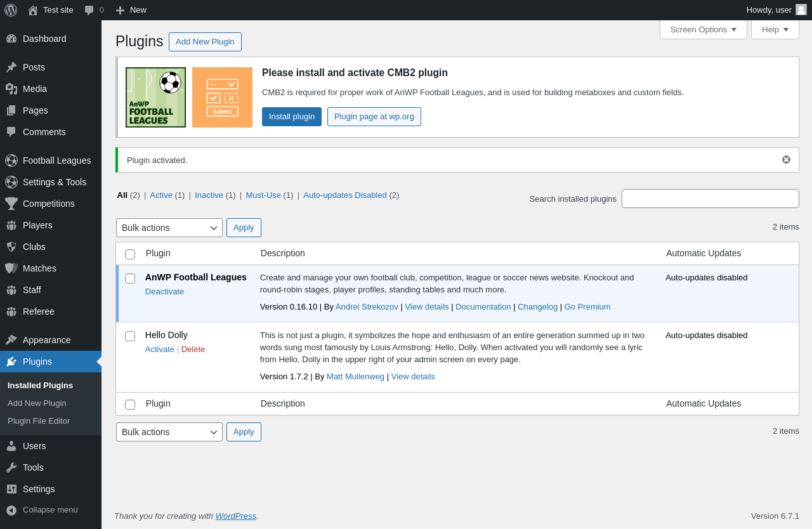Open Add New Plugin submenu item

37,403
